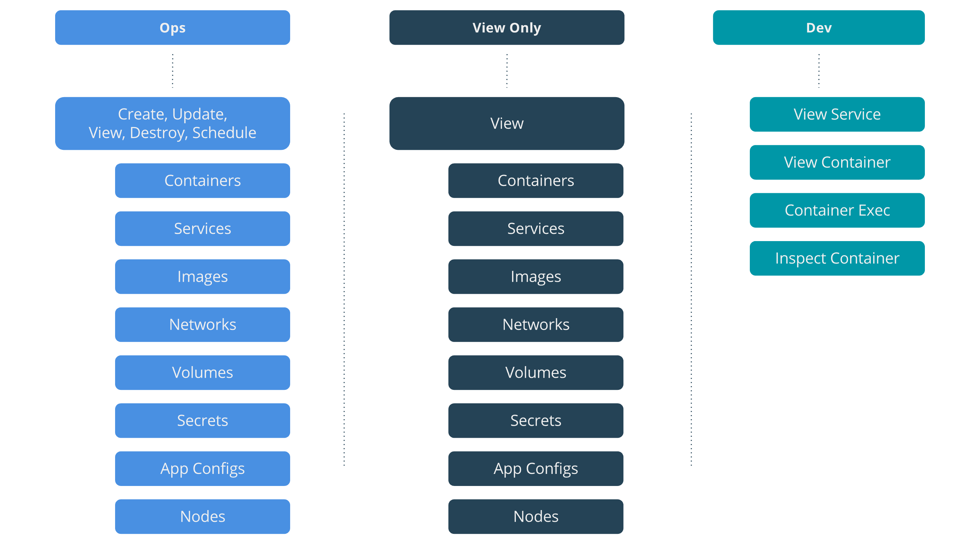Click Containers under View Only column

(535, 180)
